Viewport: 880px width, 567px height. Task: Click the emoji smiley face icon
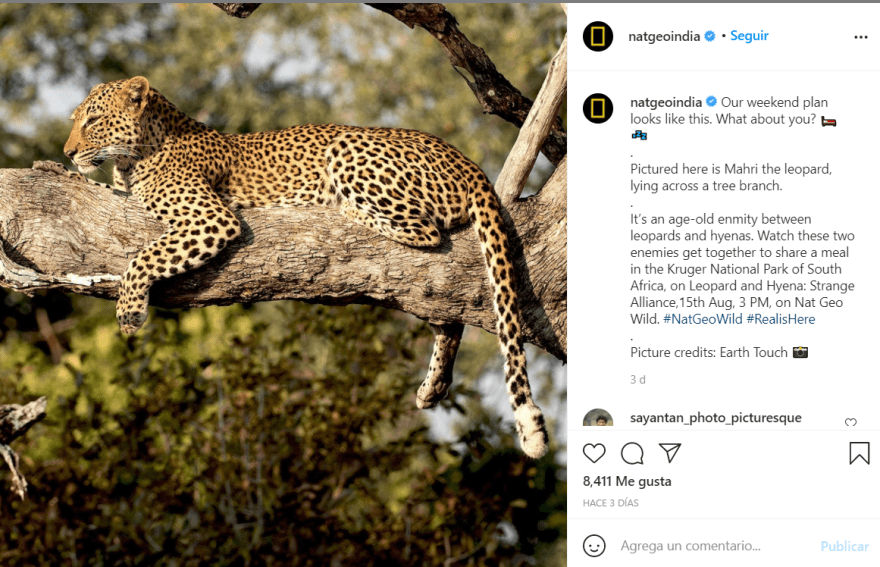click(594, 546)
